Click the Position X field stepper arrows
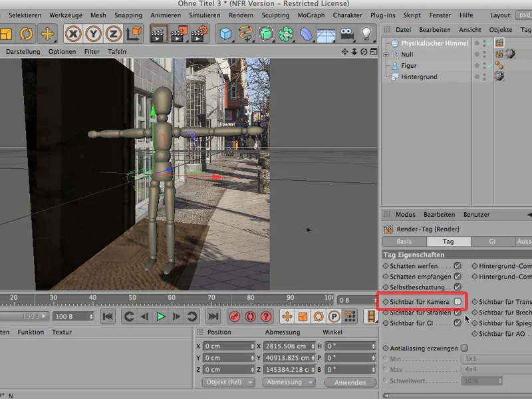Screen dimensions: 532x399 253,346
